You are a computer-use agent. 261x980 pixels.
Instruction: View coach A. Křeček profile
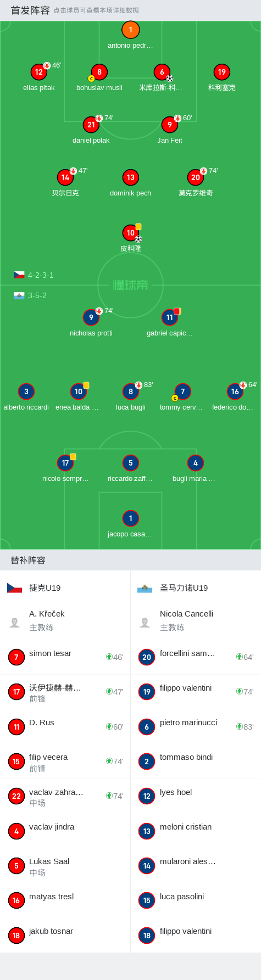[65, 620]
